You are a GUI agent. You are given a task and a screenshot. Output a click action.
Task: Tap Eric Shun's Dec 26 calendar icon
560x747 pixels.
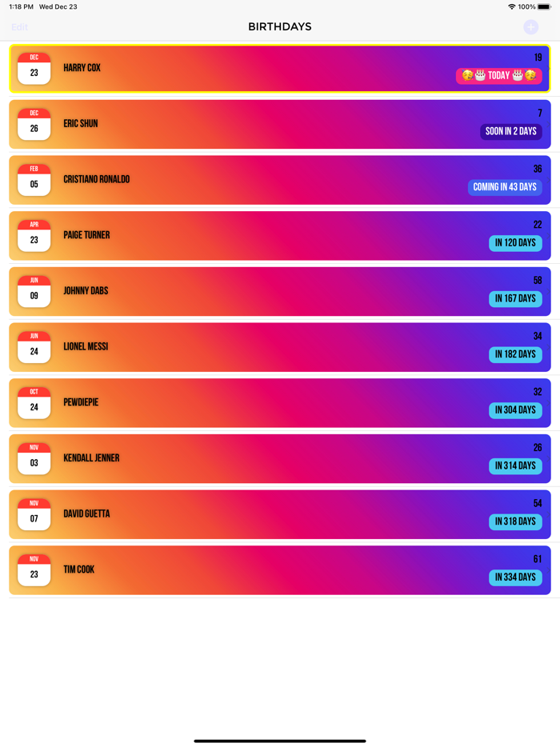[x=34, y=124]
